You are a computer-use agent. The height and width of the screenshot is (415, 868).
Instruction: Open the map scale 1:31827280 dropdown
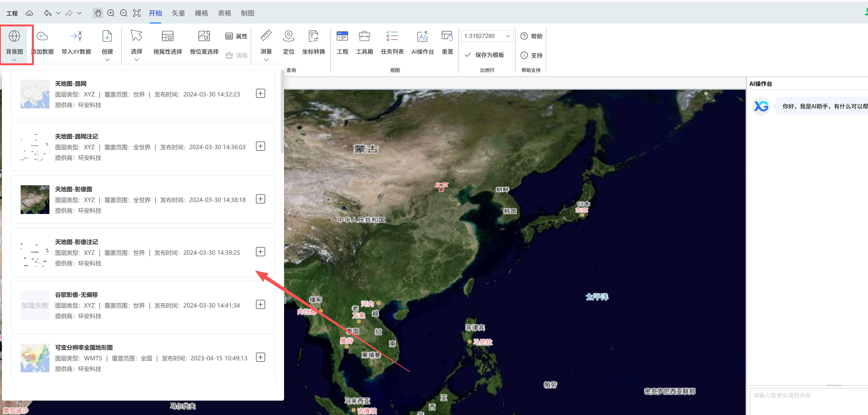487,36
